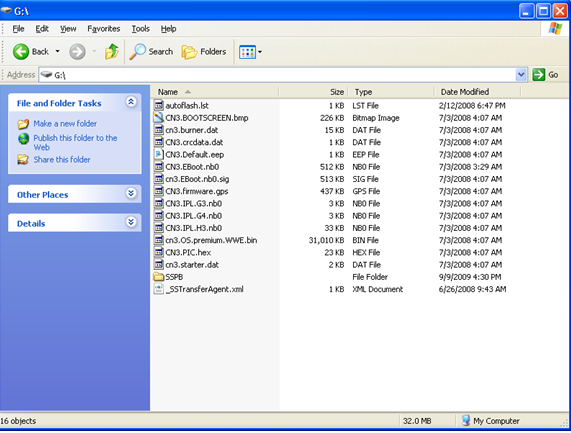The height and width of the screenshot is (433, 571).
Task: Collapse the File and Folder Tasks panel
Action: point(131,102)
